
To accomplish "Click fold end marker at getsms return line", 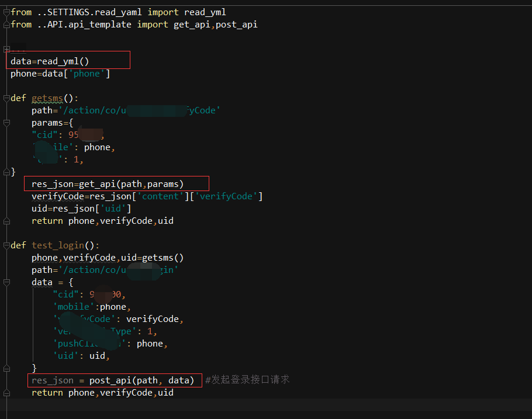I will 6,221.
